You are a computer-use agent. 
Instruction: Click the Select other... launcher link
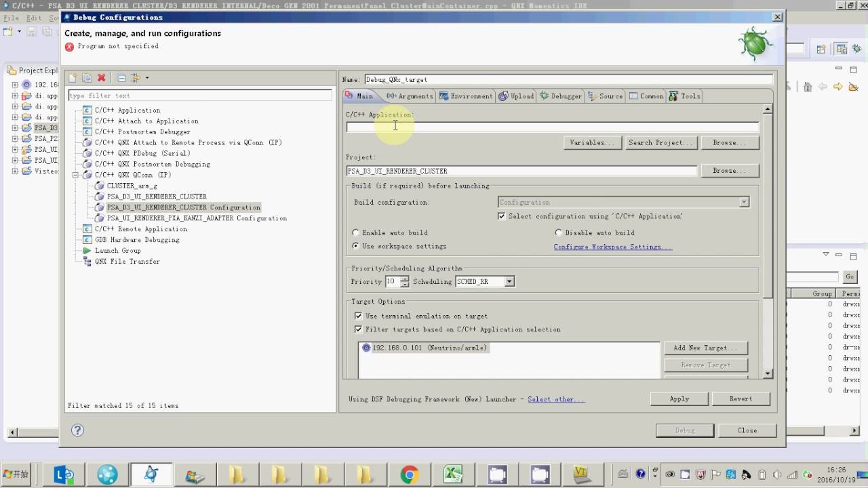point(555,399)
